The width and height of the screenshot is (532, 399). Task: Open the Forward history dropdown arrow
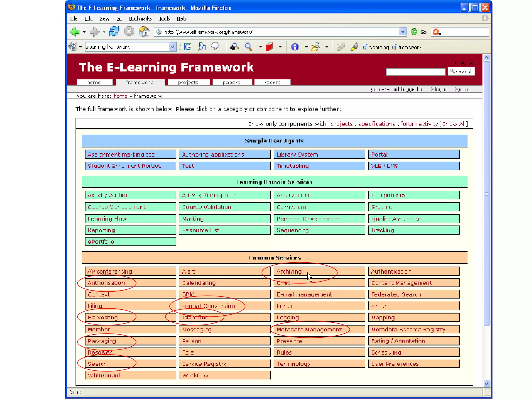[104, 32]
